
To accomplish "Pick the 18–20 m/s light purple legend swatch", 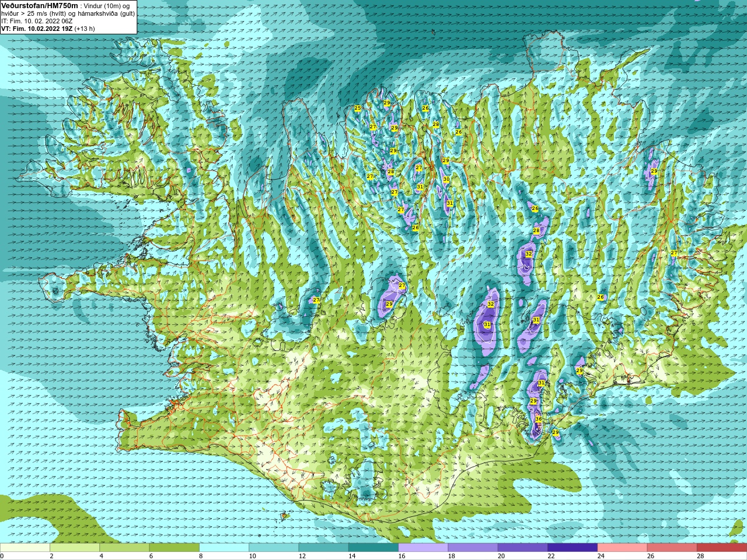I will 473,548.
